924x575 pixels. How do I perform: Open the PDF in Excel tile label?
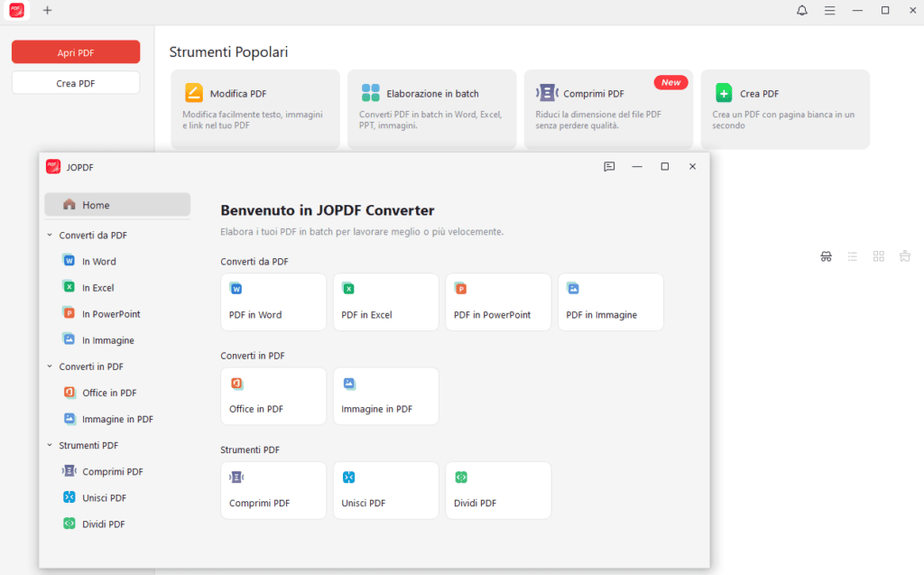point(366,315)
